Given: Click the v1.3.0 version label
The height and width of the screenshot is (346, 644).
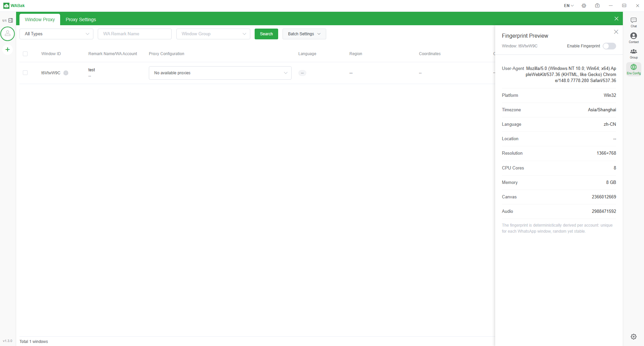Looking at the screenshot, I should point(7,341).
